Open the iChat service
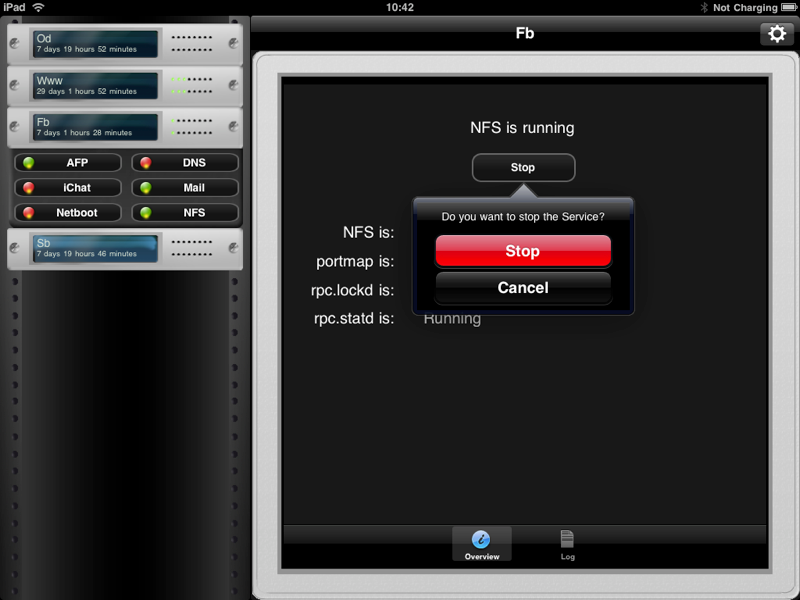Screen dimensions: 800x600 [x=68, y=188]
